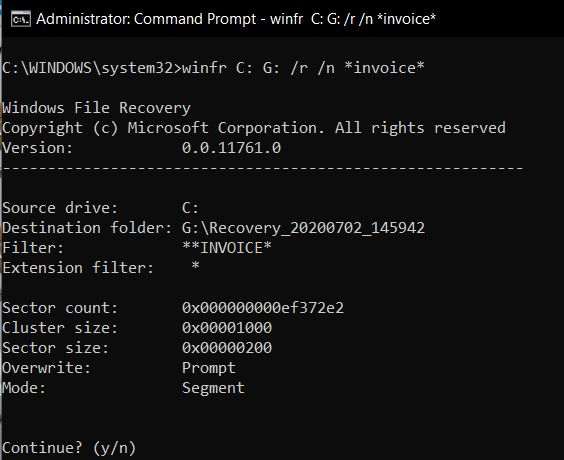Click the Sector size value 0x00000200
Screen dimensions: 564x460
[x=227, y=348]
